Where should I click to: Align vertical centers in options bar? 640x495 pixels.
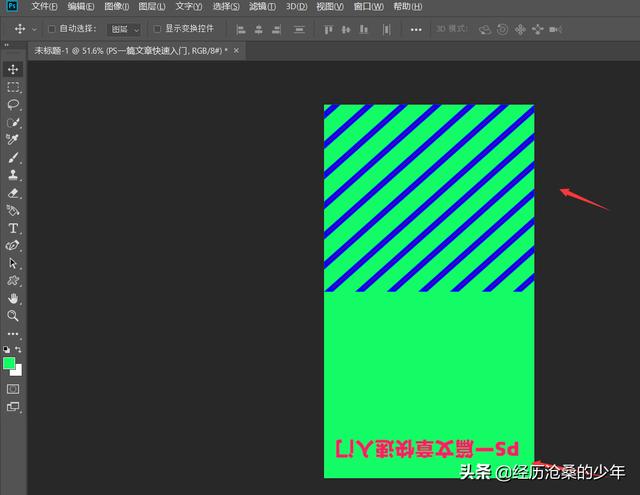[346, 29]
